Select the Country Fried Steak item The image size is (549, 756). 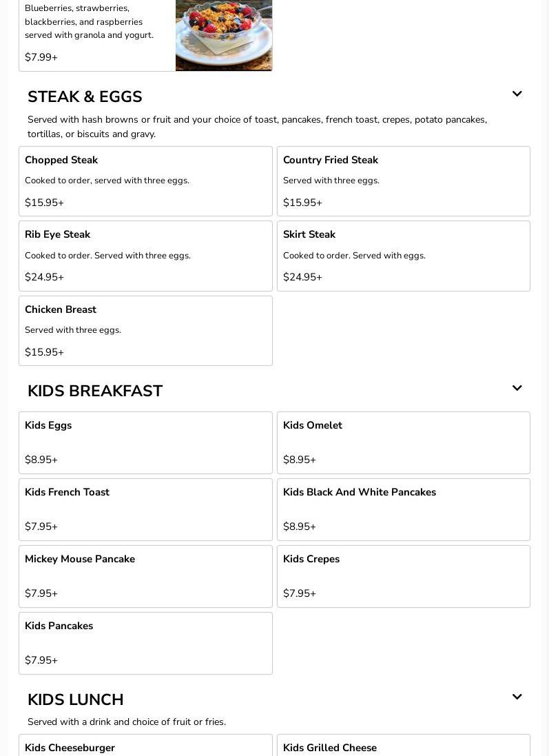pos(403,181)
